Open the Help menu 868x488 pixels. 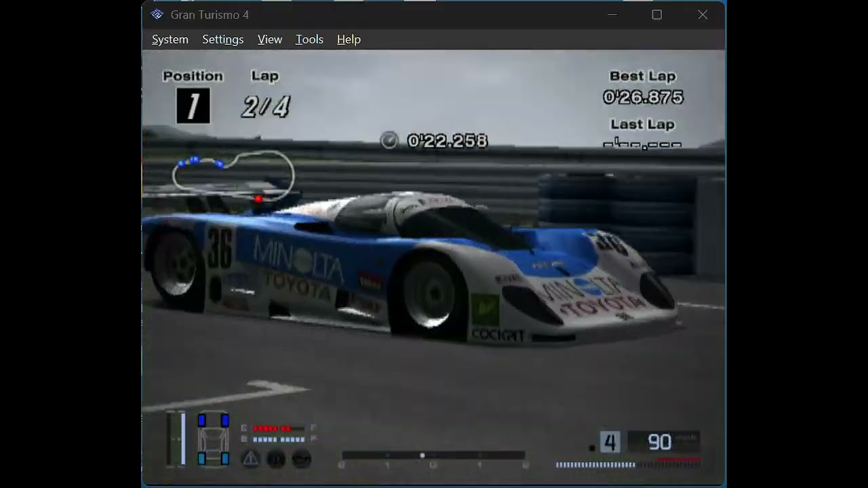349,39
